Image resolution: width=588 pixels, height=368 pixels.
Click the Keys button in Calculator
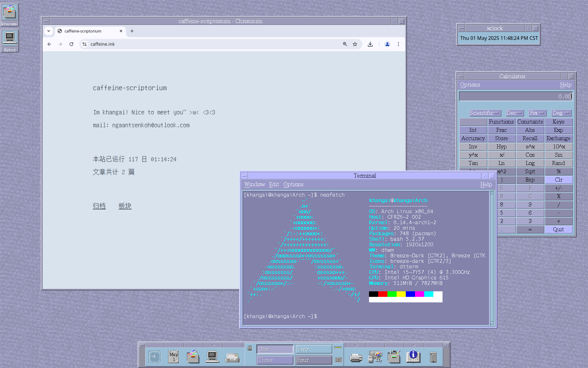point(558,122)
